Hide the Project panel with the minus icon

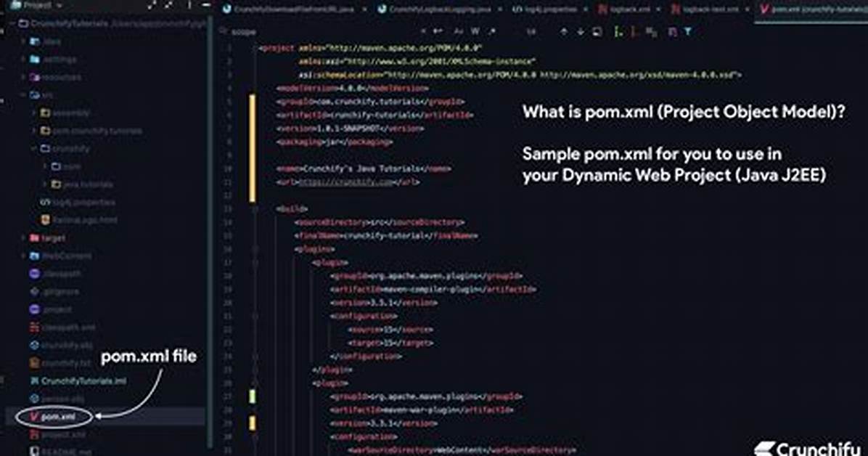click(x=206, y=6)
